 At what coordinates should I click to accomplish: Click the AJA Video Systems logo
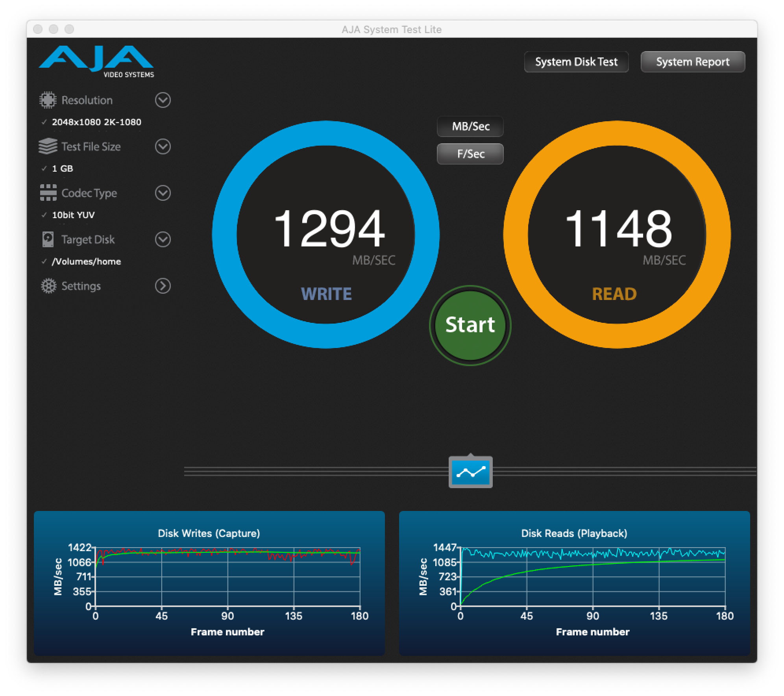click(x=96, y=61)
